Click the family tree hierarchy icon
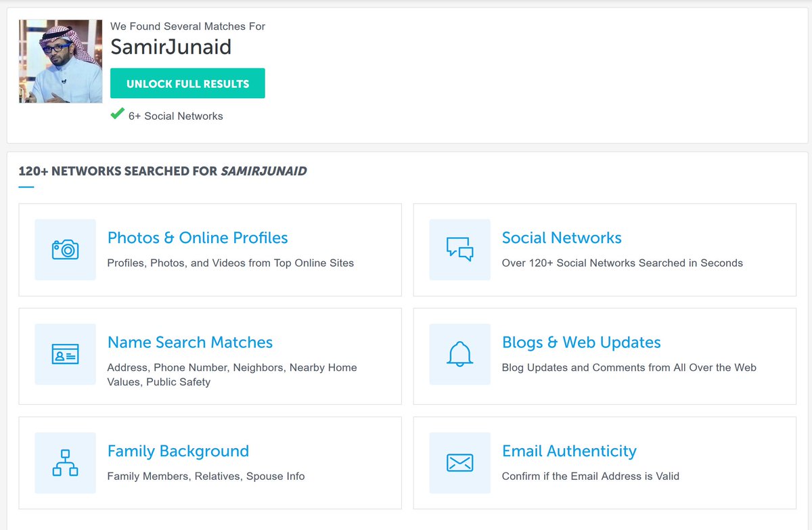This screenshot has width=812, height=530. [65, 463]
